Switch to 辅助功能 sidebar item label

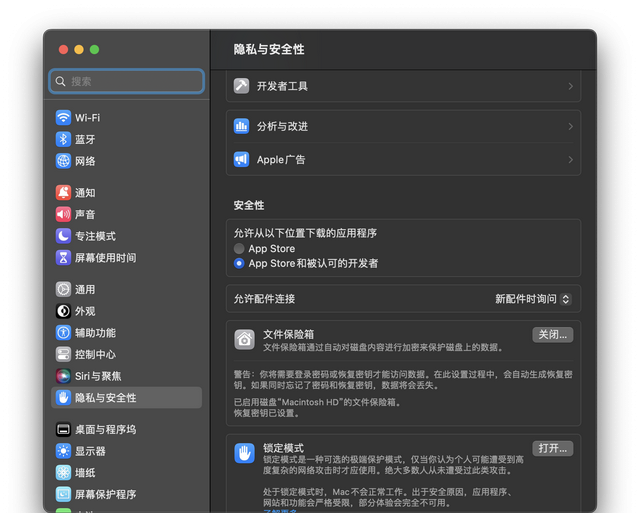[95, 333]
